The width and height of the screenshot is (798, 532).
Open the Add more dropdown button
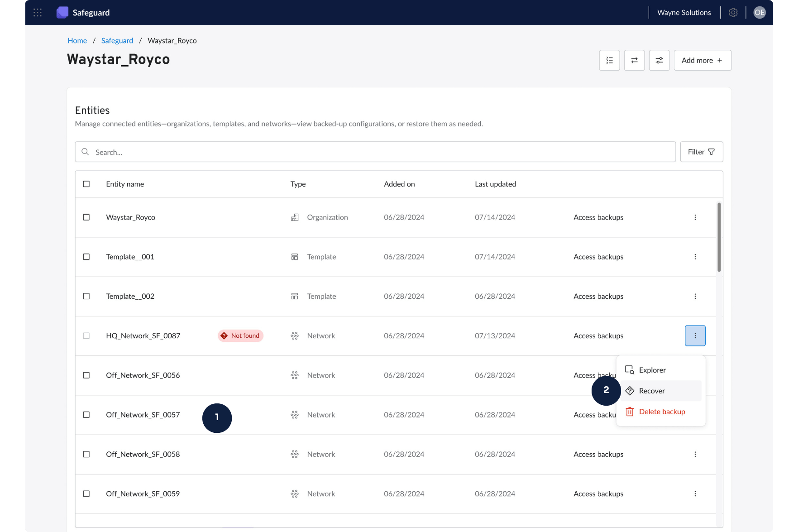click(702, 60)
